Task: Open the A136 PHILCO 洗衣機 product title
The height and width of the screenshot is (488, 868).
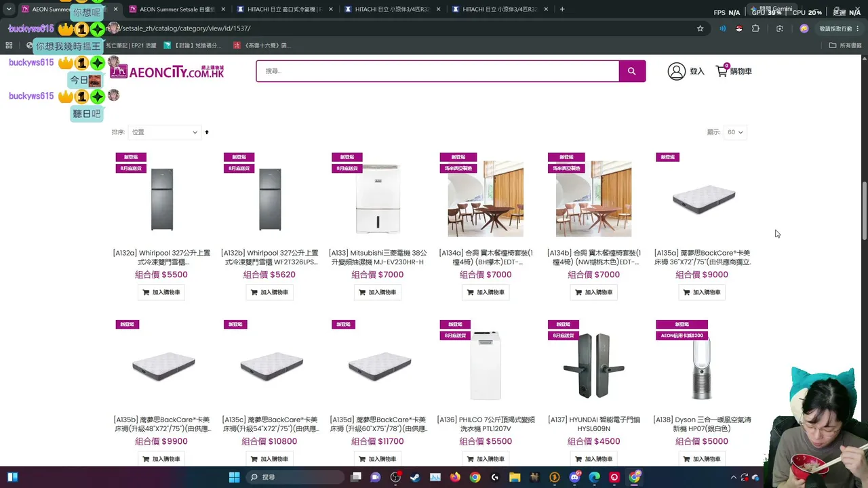Action: [486, 424]
